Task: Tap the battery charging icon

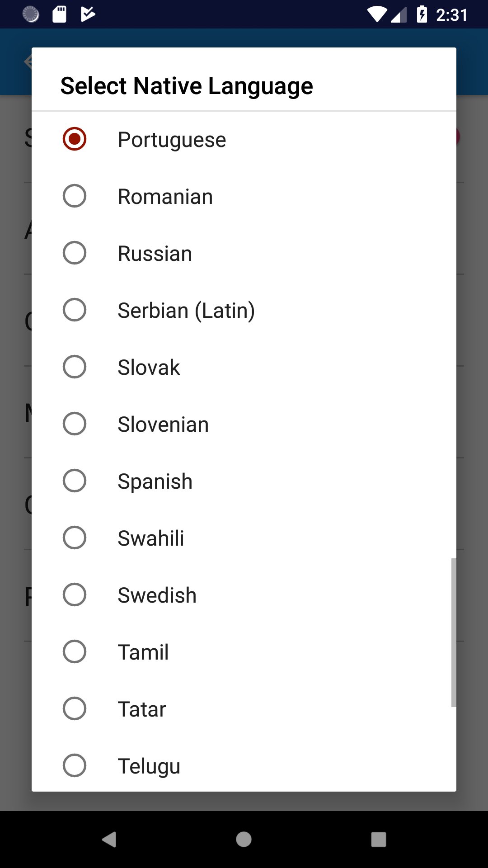Action: pyautogui.click(x=422, y=14)
